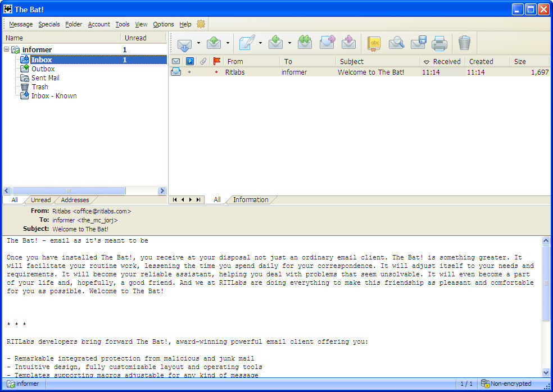The height and width of the screenshot is (392, 553).
Task: Go to next message navigation button
Action: 191,199
